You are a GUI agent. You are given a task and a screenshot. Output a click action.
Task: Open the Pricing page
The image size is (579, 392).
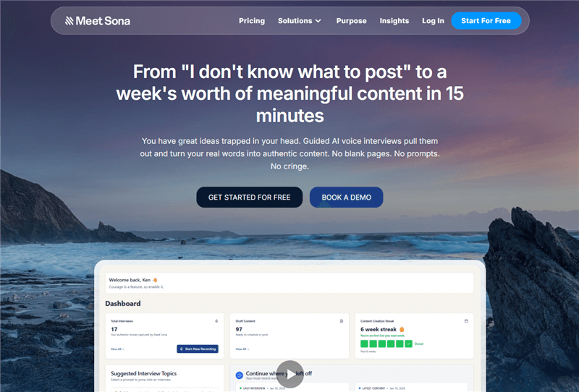(x=252, y=21)
